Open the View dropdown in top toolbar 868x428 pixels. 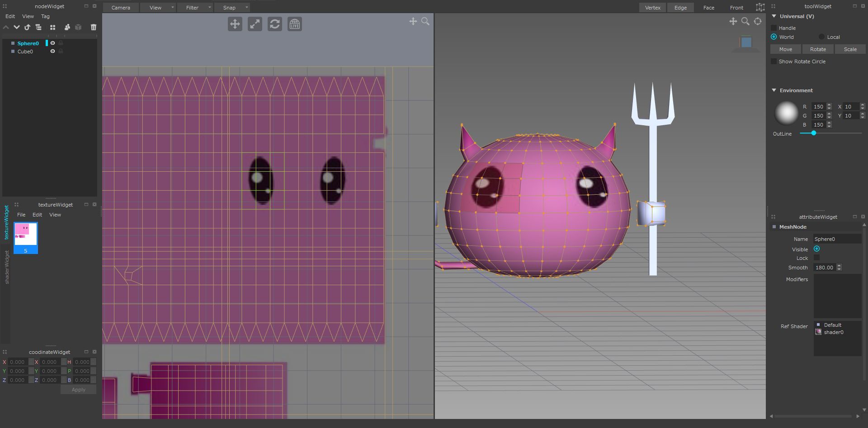[x=158, y=8]
